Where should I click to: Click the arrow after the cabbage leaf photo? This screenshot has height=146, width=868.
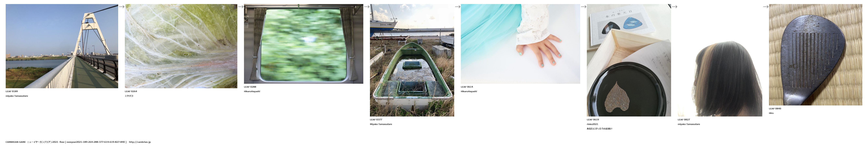coord(241,7)
